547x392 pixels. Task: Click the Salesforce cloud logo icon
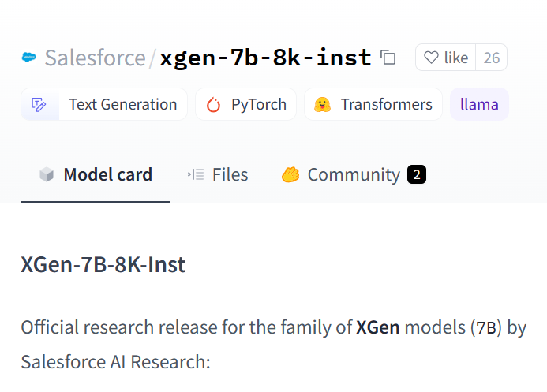[x=30, y=58]
